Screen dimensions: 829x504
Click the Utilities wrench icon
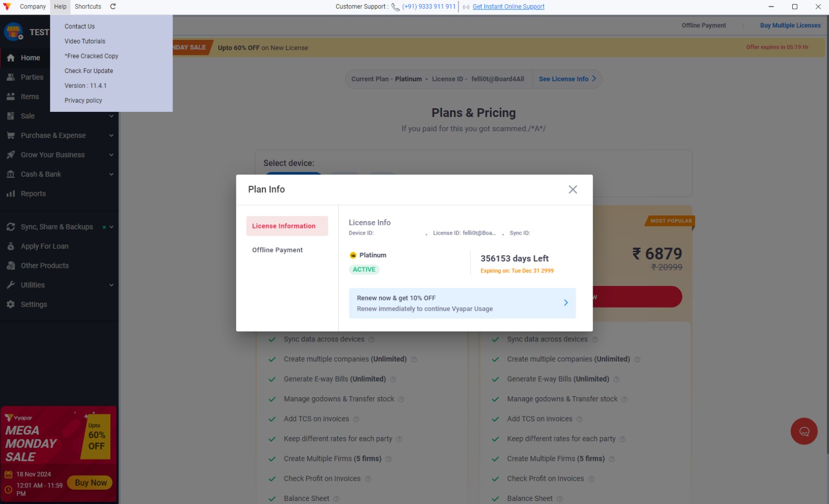coord(10,285)
